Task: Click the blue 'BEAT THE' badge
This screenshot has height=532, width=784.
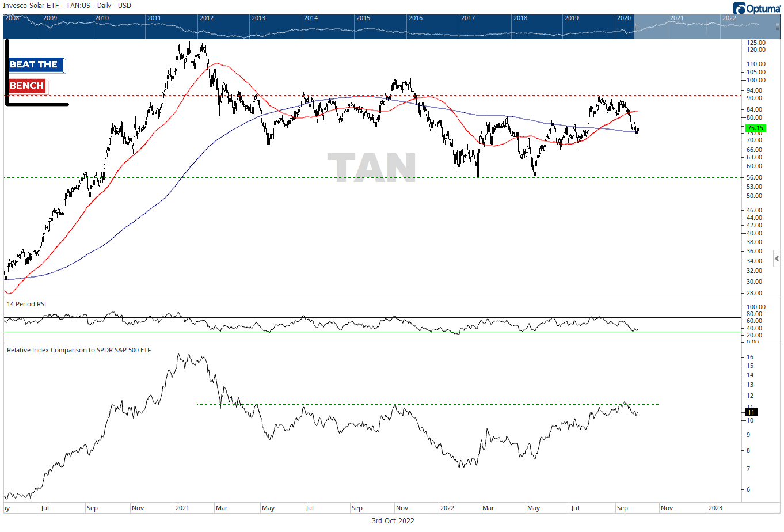Action: point(35,64)
